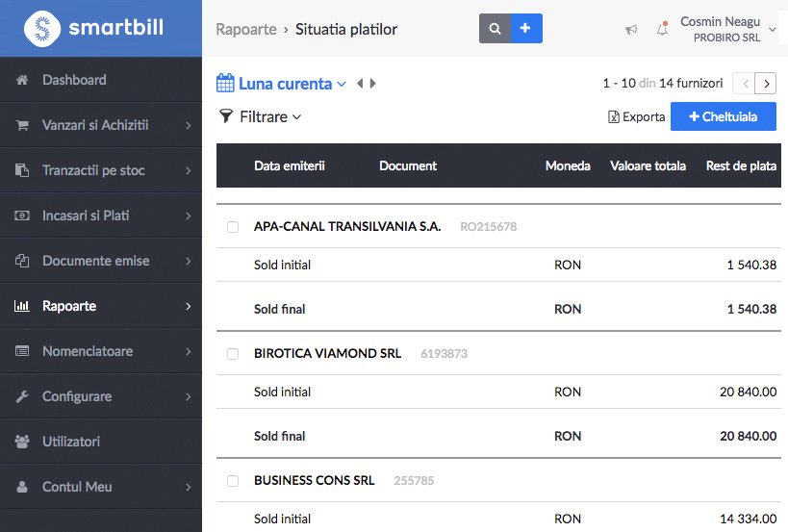The height and width of the screenshot is (532, 788).
Task: Click BUSINESS CONS SRL supplier name
Action: click(314, 481)
